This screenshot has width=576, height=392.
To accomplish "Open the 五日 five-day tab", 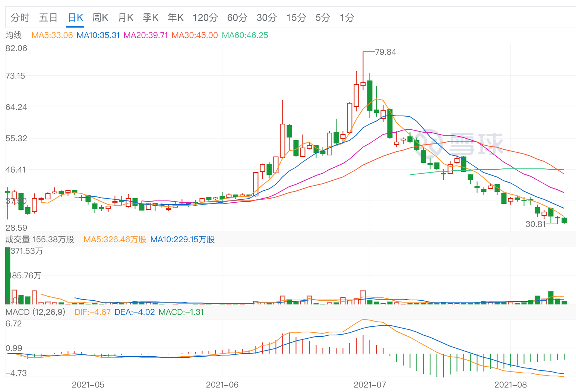I will (x=48, y=18).
